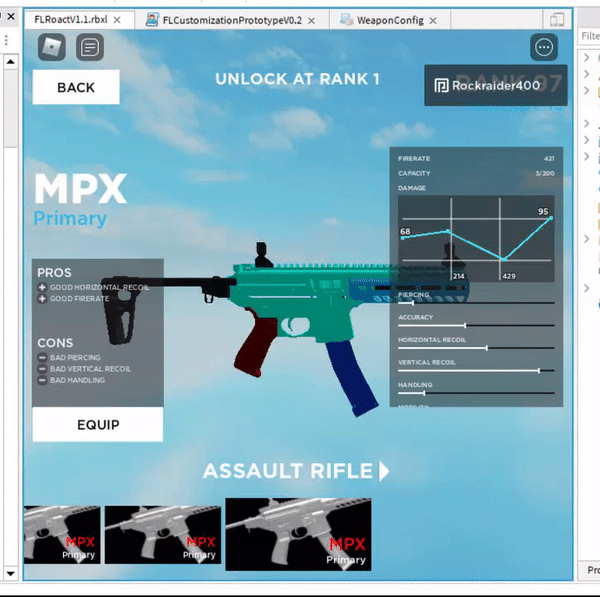Image resolution: width=600 pixels, height=597 pixels.
Task: Switch to the WeaponConfig tab
Action: tap(390, 20)
